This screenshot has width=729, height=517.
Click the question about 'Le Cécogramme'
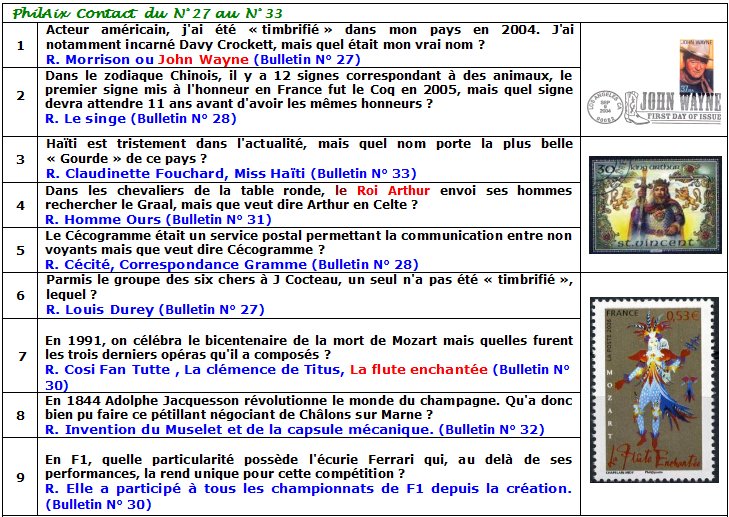[x=308, y=242]
